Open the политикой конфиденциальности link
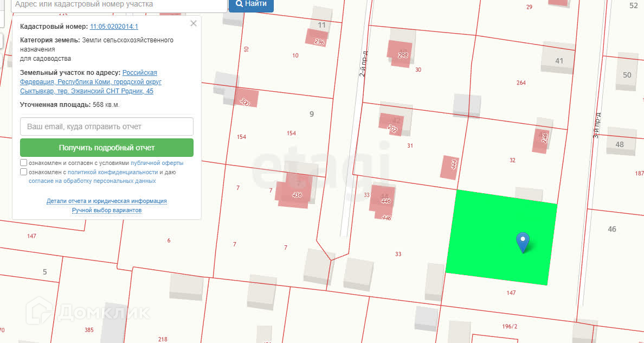Viewport: 644px width, 343px height. (113, 172)
